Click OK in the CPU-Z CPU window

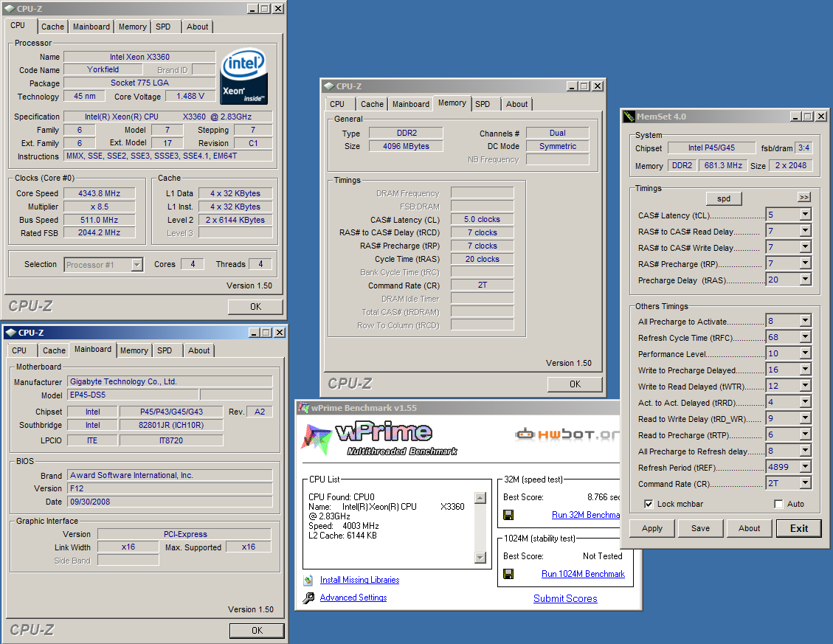coord(255,307)
